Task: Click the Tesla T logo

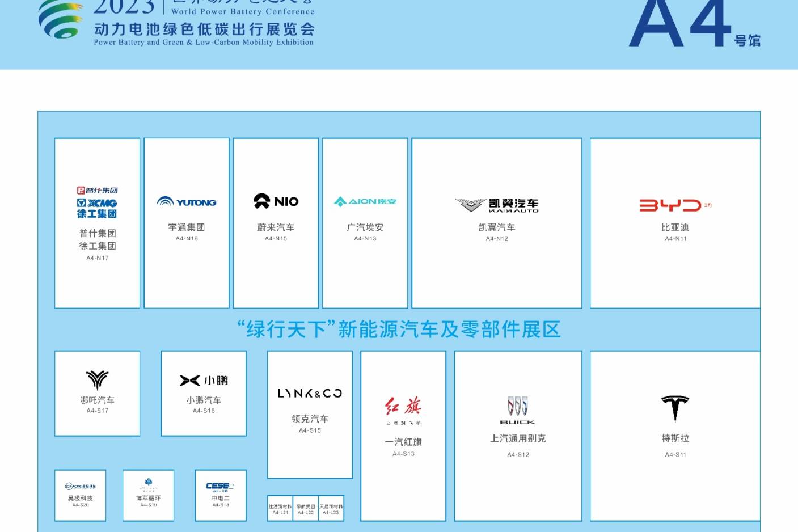Action: tap(675, 409)
